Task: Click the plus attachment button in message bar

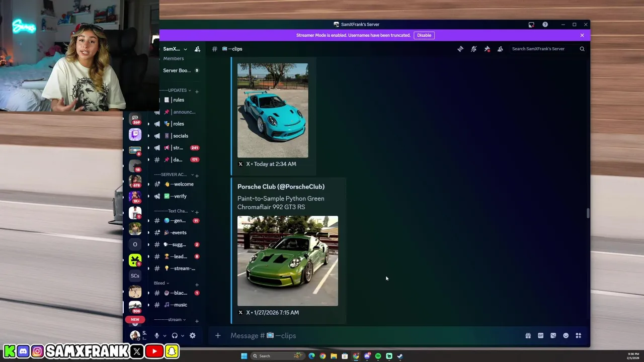Action: (x=218, y=335)
